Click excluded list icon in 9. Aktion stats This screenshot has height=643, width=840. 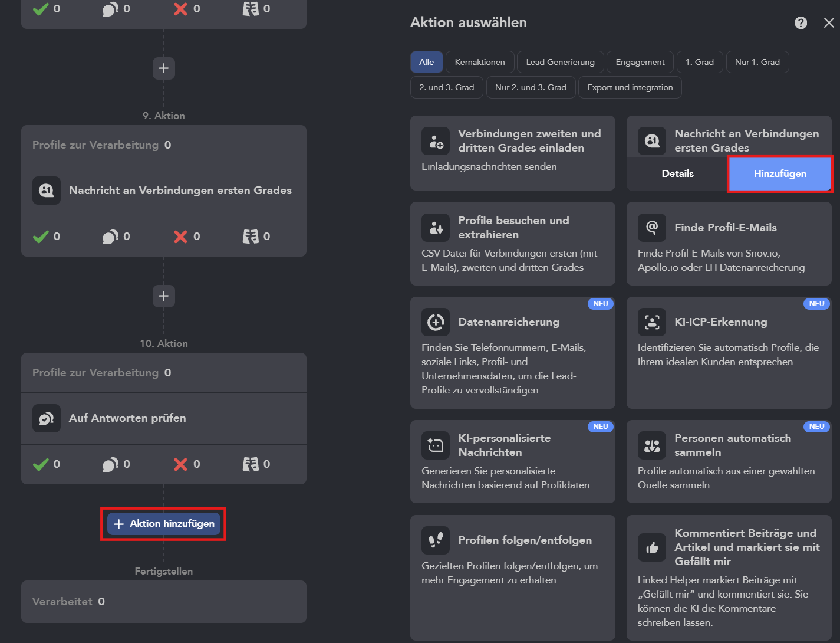point(251,237)
